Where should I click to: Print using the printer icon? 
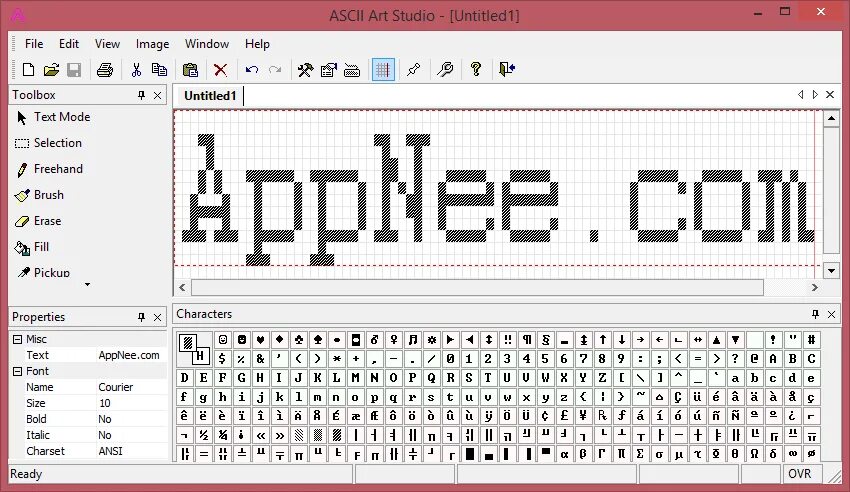pyautogui.click(x=105, y=69)
